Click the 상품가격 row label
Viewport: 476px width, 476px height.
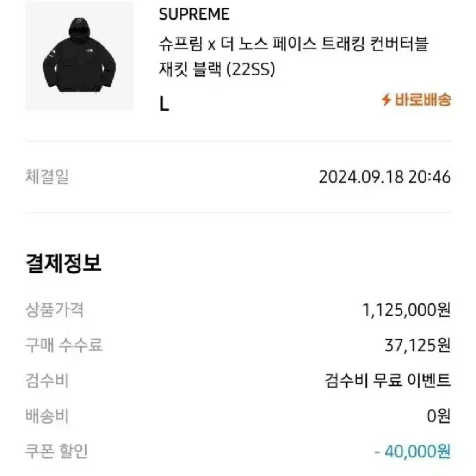pyautogui.click(x=55, y=310)
